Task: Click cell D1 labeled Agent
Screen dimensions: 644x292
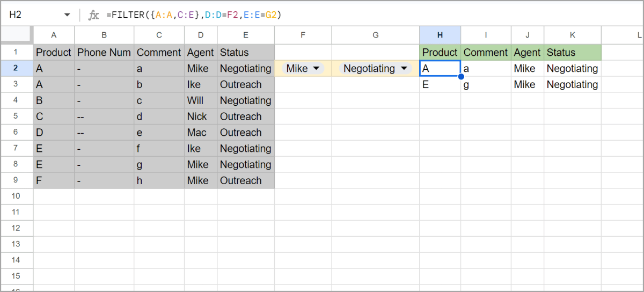Action: [x=201, y=53]
